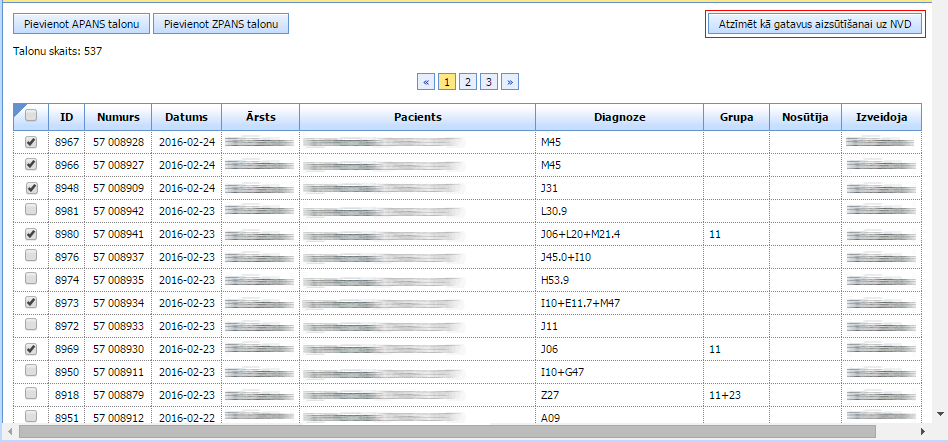Tick the select-all checkbox in table header

(x=31, y=116)
